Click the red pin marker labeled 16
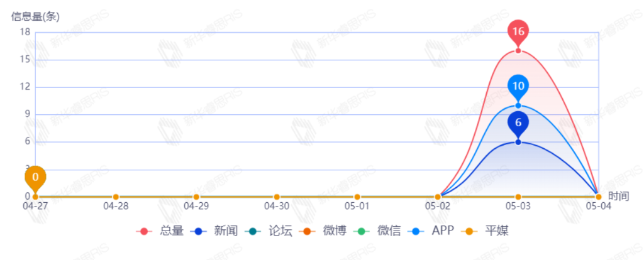 click(x=518, y=31)
